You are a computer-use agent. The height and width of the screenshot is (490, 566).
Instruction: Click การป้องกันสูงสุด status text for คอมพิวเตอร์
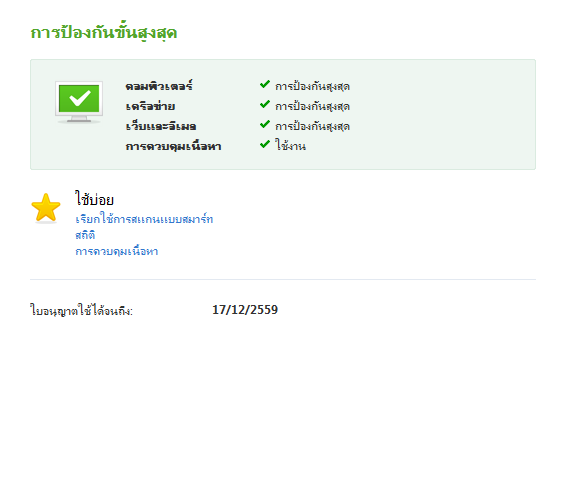[312, 86]
